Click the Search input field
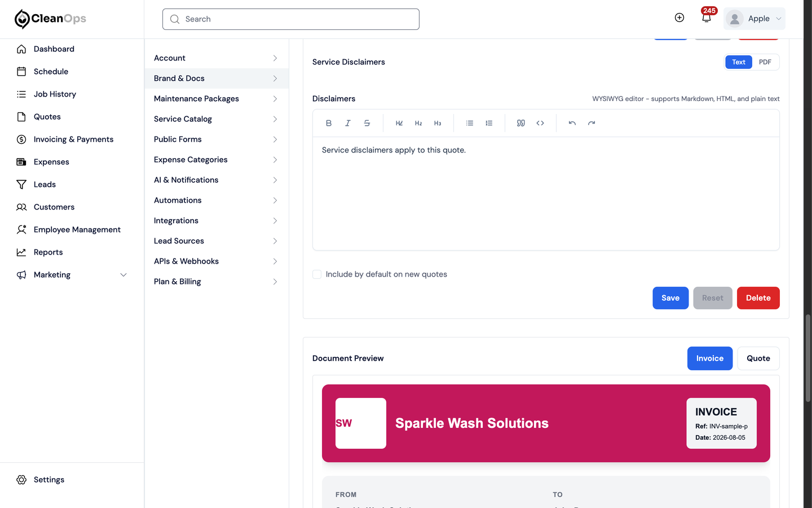Image resolution: width=812 pixels, height=508 pixels. [x=291, y=19]
